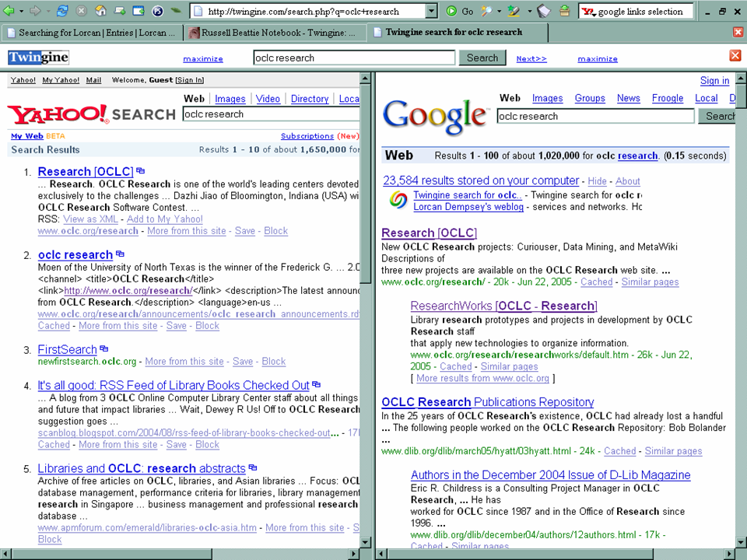The image size is (747, 560).
Task: Click the Twingine query input field
Action: click(354, 58)
